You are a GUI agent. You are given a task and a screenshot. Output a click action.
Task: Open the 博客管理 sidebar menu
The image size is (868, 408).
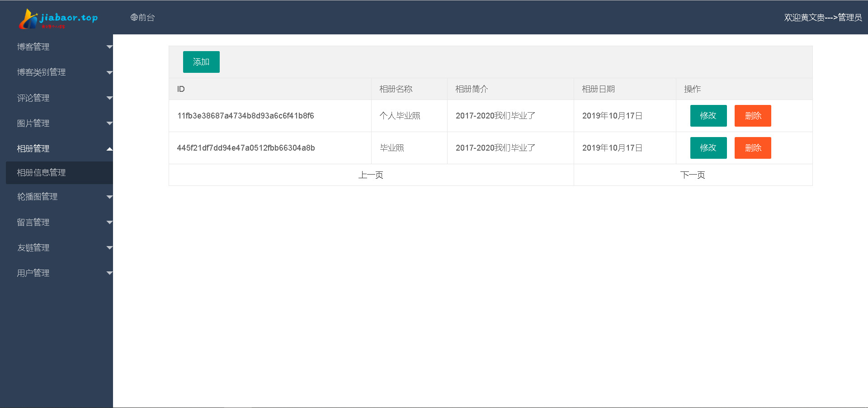tap(33, 47)
